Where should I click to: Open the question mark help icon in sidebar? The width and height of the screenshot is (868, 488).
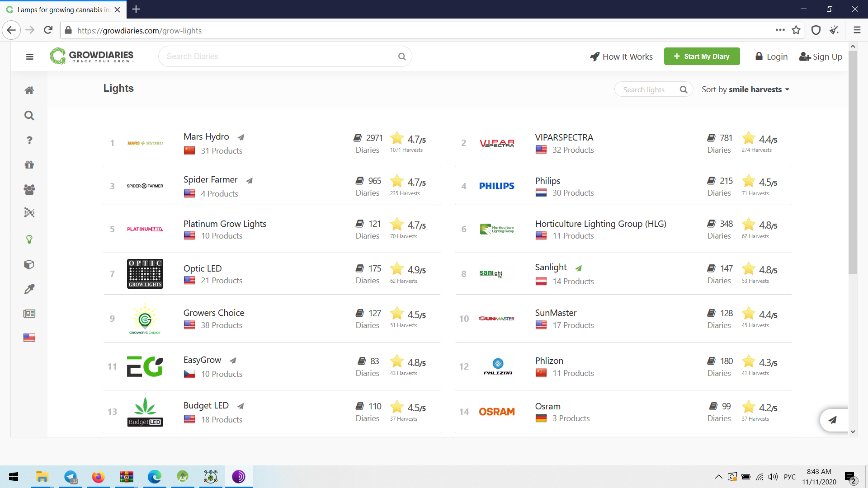pos(29,140)
